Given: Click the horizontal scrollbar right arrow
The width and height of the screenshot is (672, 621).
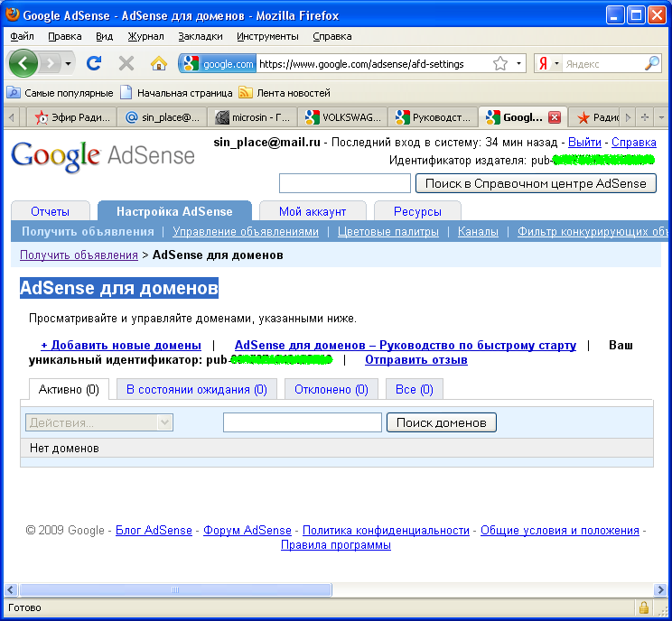Looking at the screenshot, I should pyautogui.click(x=660, y=589).
